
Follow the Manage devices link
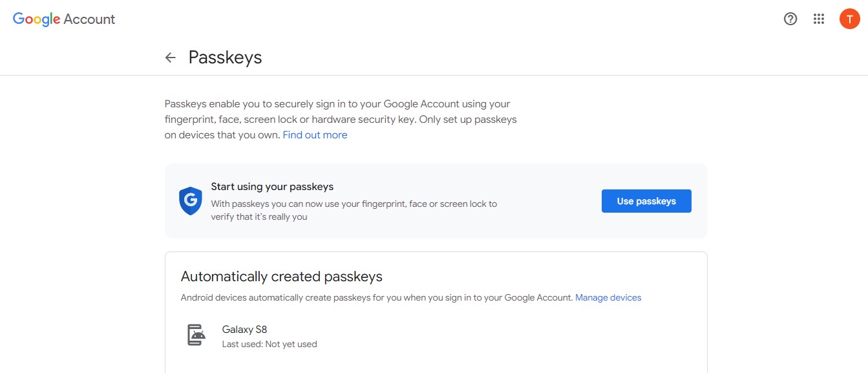click(608, 298)
